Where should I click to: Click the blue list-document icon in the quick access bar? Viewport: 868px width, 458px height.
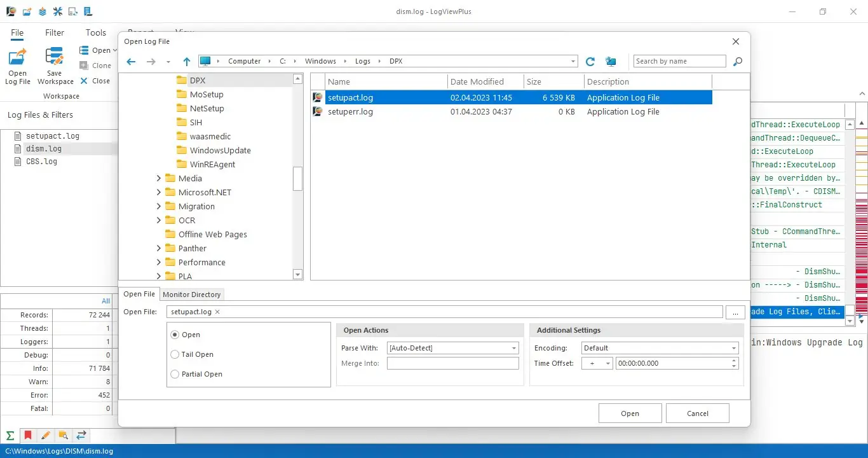point(88,11)
